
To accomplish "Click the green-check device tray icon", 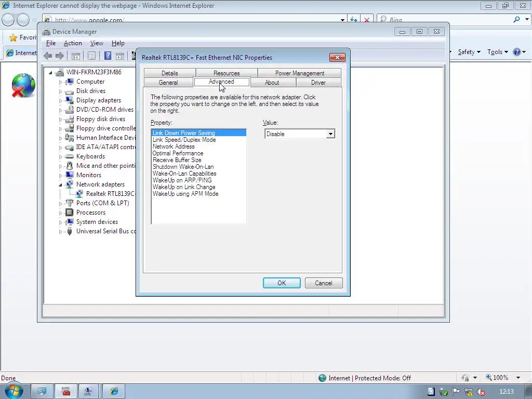I will point(444,392).
